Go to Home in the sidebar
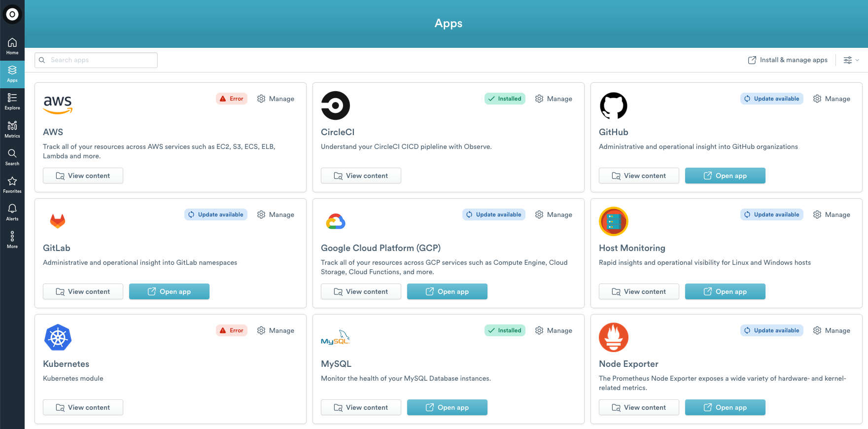 pos(12,46)
